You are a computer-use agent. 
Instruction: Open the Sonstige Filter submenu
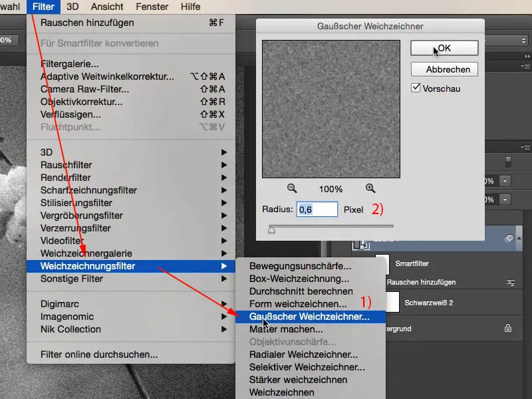pyautogui.click(x=130, y=279)
